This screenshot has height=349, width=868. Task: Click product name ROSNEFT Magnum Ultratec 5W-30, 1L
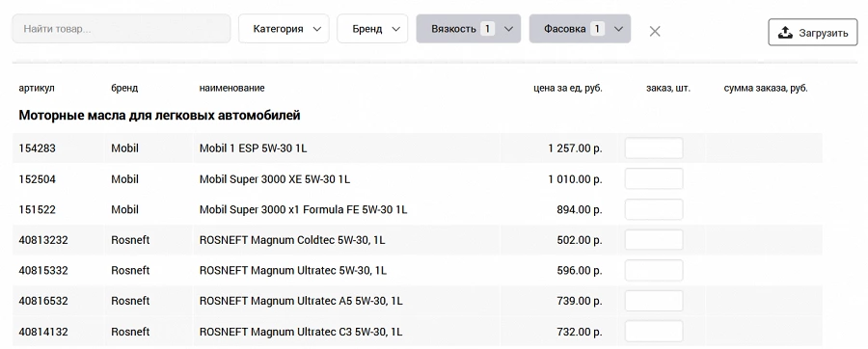[293, 271]
